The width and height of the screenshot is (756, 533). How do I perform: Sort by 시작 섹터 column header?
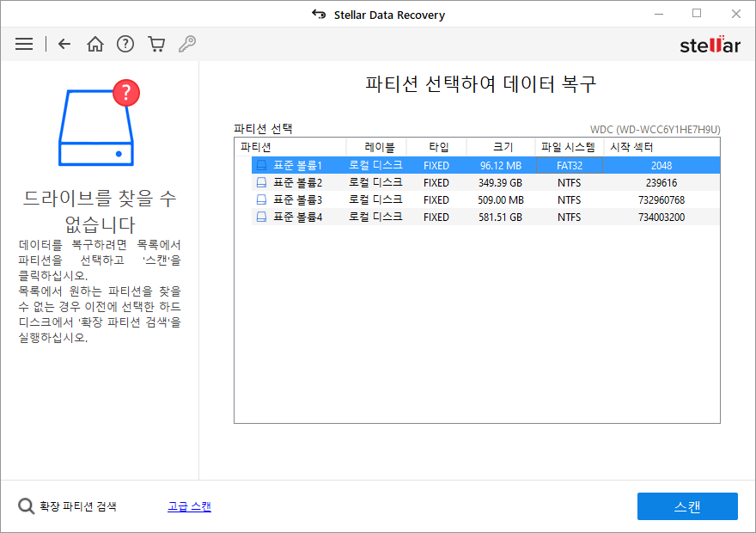[x=661, y=147]
